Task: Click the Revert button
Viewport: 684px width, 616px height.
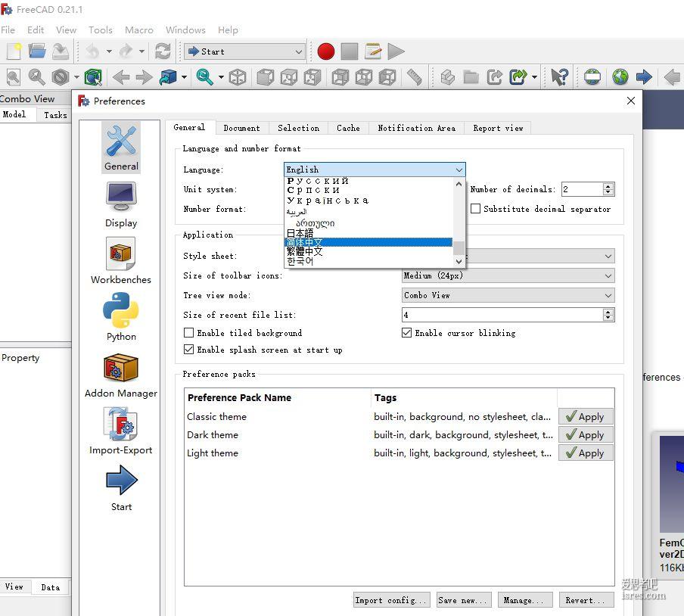Action: click(586, 600)
